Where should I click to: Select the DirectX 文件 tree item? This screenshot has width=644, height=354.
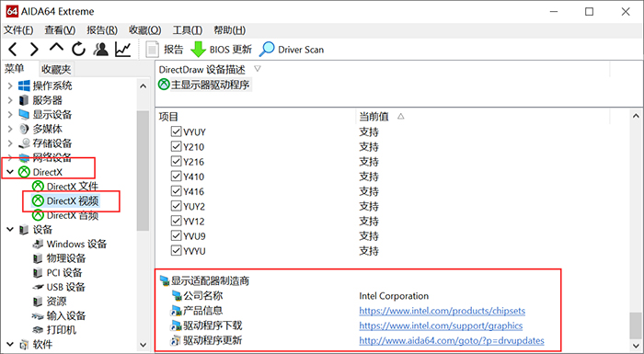(65, 187)
